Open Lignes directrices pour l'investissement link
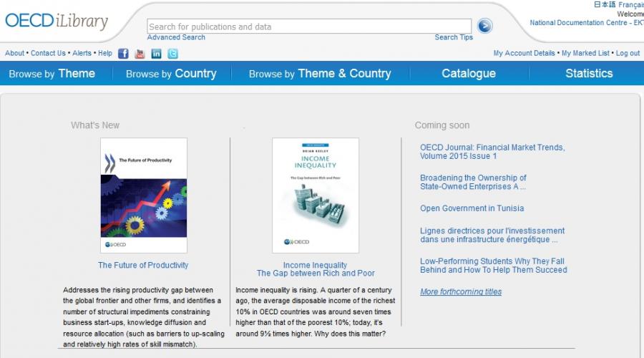The height and width of the screenshot is (358, 644). pyautogui.click(x=492, y=235)
